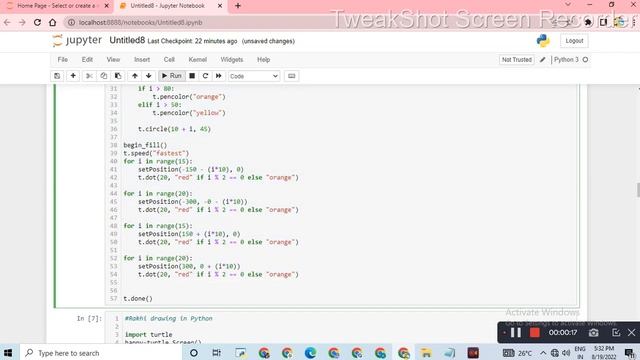640x360 pixels.
Task: Open the command palette keyboard icon
Action: point(291,76)
